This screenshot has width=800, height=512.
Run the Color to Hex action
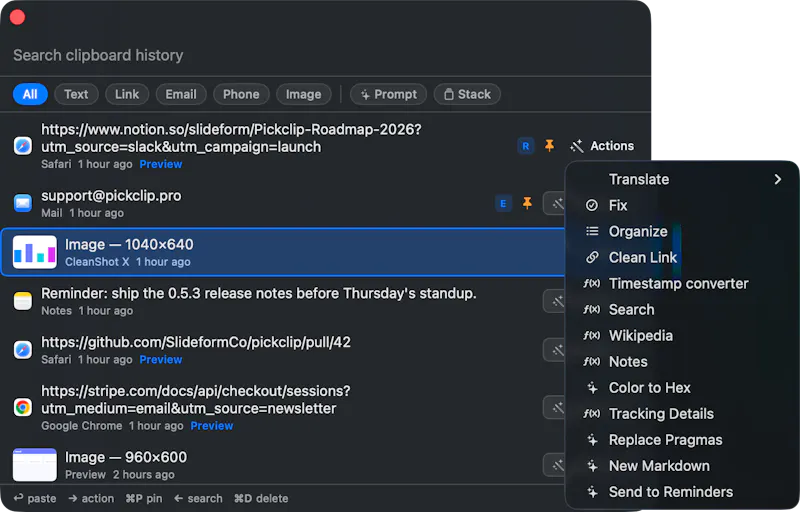(x=682, y=388)
